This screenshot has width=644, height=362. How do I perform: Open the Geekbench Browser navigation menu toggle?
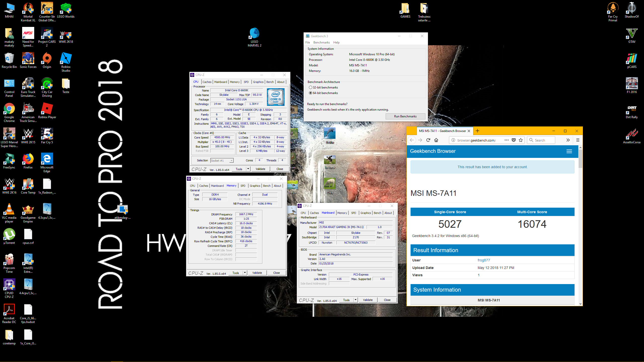pos(569,151)
